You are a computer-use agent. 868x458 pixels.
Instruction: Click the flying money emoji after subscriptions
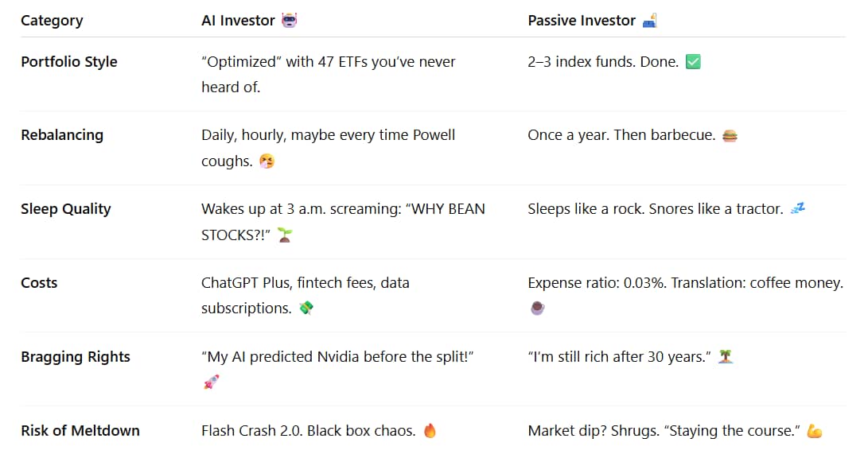(x=306, y=309)
